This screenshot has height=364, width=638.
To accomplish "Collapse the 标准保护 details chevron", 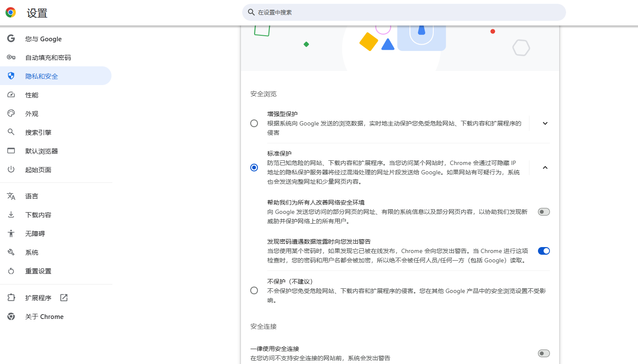I will pyautogui.click(x=545, y=168).
